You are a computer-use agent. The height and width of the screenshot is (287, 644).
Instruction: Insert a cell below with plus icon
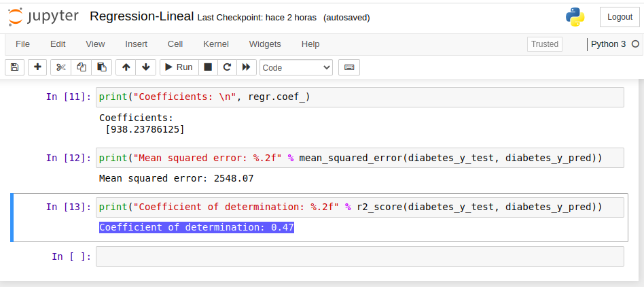[37, 67]
